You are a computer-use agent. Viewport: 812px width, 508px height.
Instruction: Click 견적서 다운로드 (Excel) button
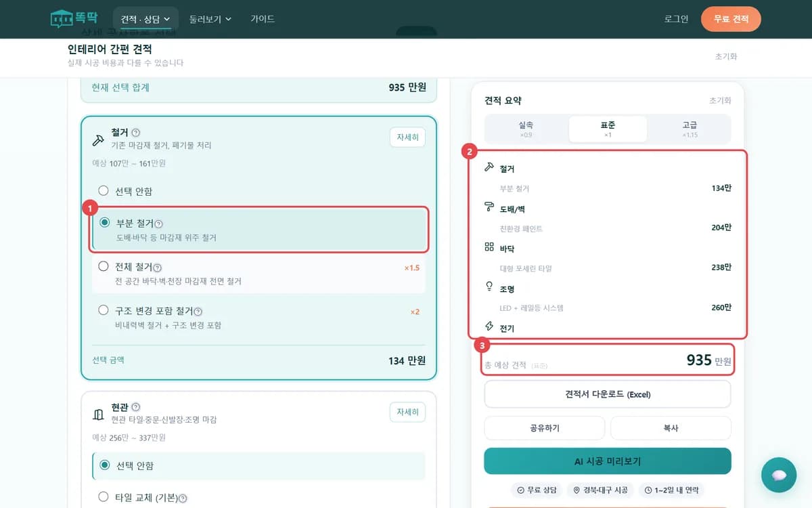608,394
